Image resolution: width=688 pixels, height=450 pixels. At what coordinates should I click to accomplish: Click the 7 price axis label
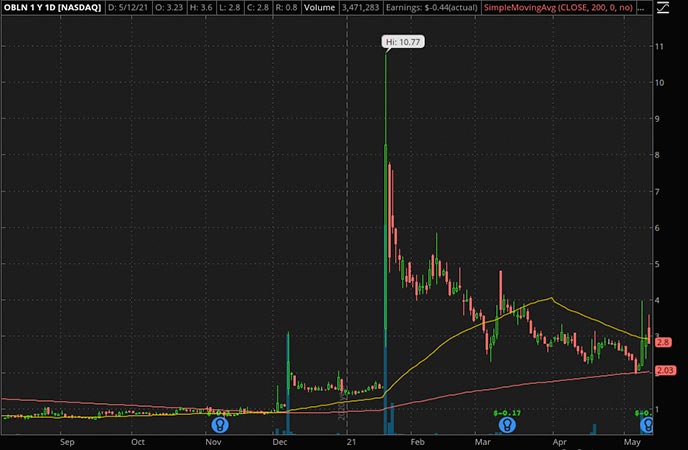pos(657,192)
